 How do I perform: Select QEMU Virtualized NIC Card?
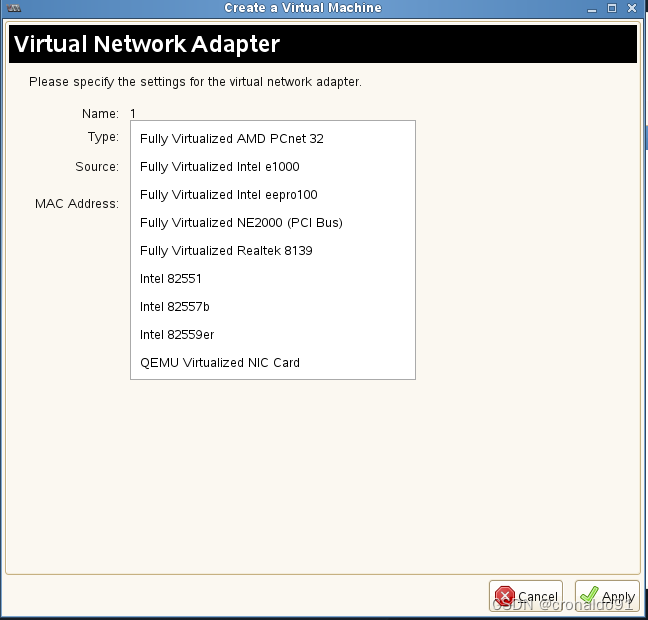(x=273, y=363)
